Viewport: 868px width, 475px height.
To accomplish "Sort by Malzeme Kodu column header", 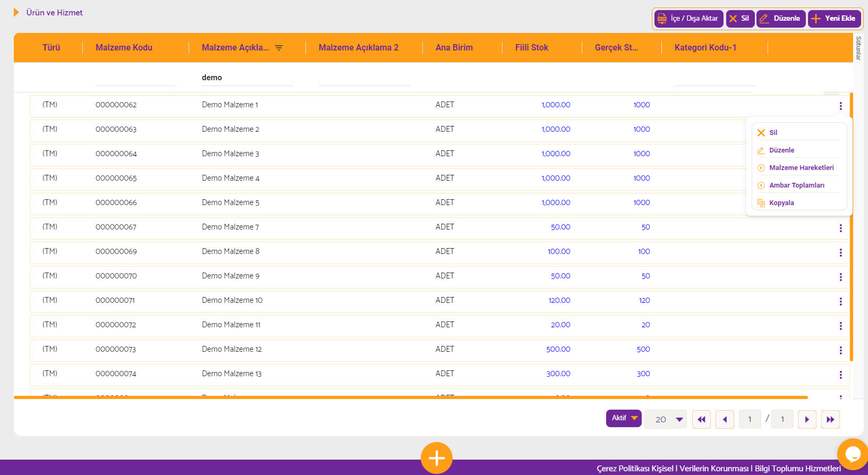I will pos(124,48).
